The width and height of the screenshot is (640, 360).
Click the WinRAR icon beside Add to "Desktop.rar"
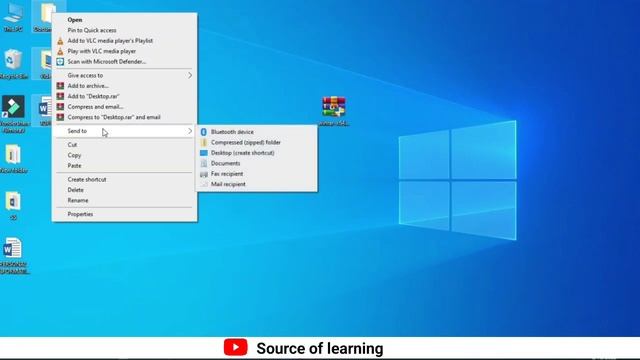[60, 96]
